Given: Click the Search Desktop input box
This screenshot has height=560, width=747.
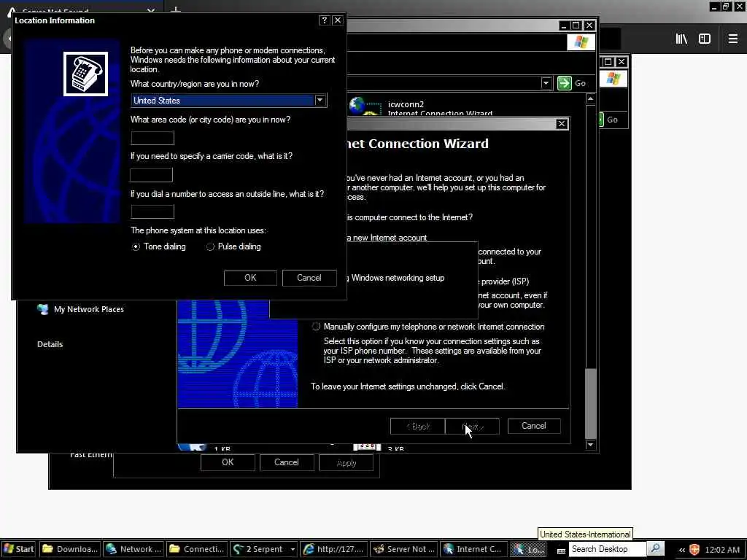Looking at the screenshot, I should pos(608,549).
